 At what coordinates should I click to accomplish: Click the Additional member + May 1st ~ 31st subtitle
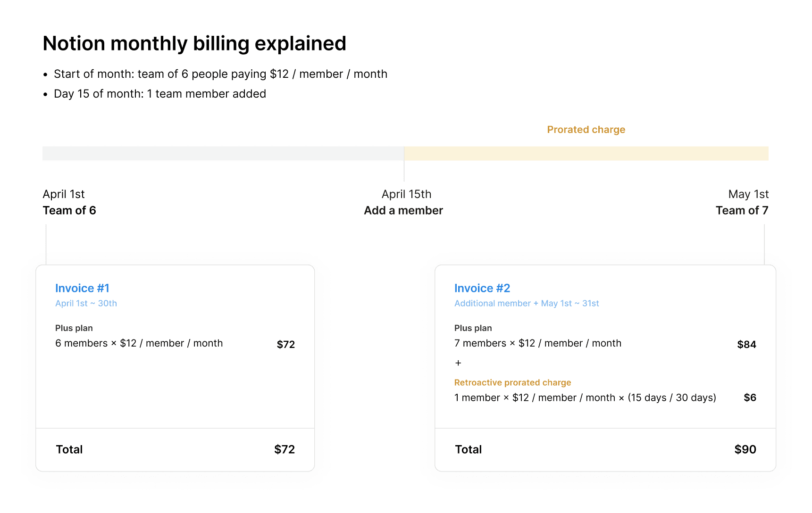(527, 303)
